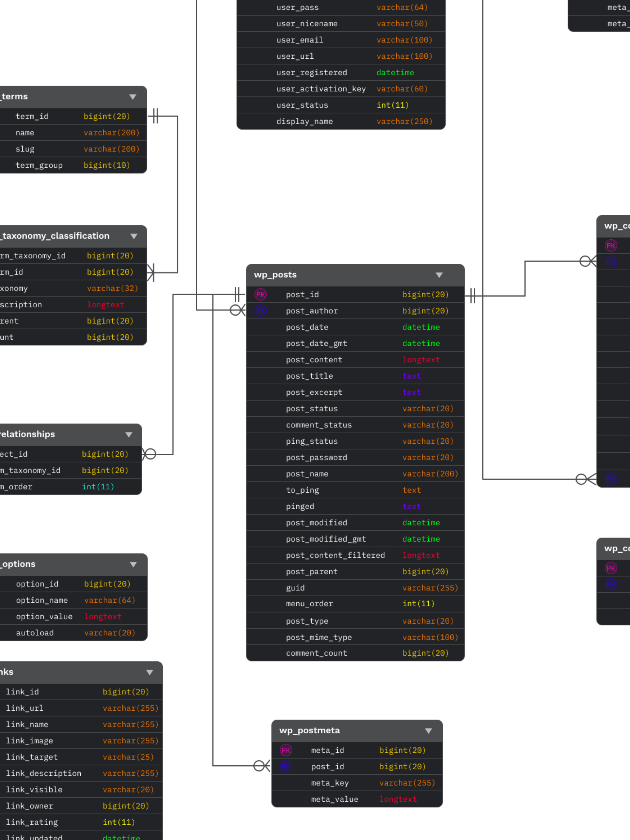Click the post_status field row

[x=355, y=409]
